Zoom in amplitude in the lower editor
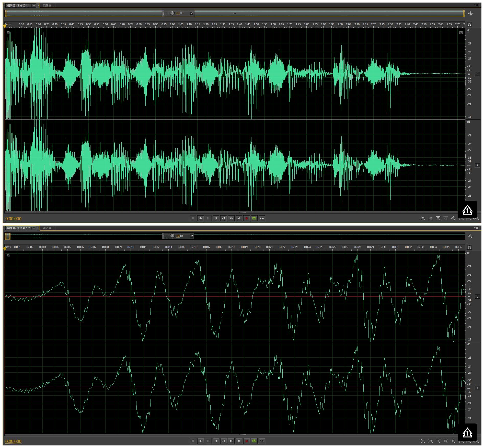The width and height of the screenshot is (484, 448). click(x=423, y=441)
